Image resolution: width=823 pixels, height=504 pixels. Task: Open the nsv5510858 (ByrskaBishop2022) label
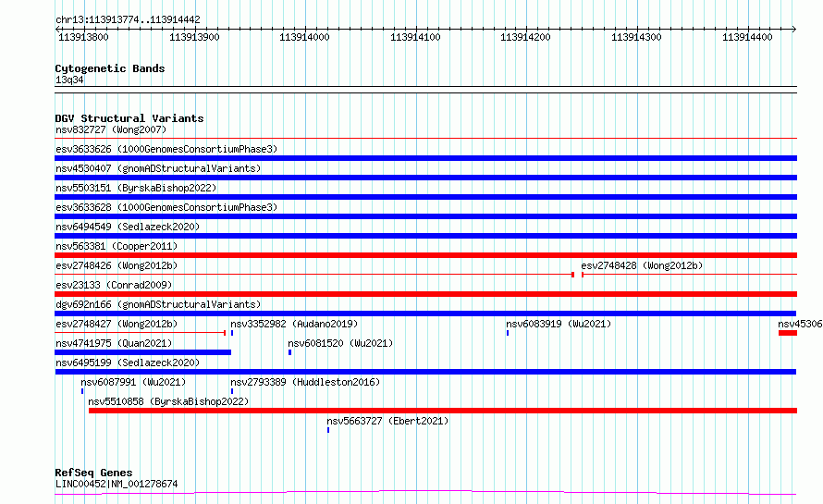168,401
